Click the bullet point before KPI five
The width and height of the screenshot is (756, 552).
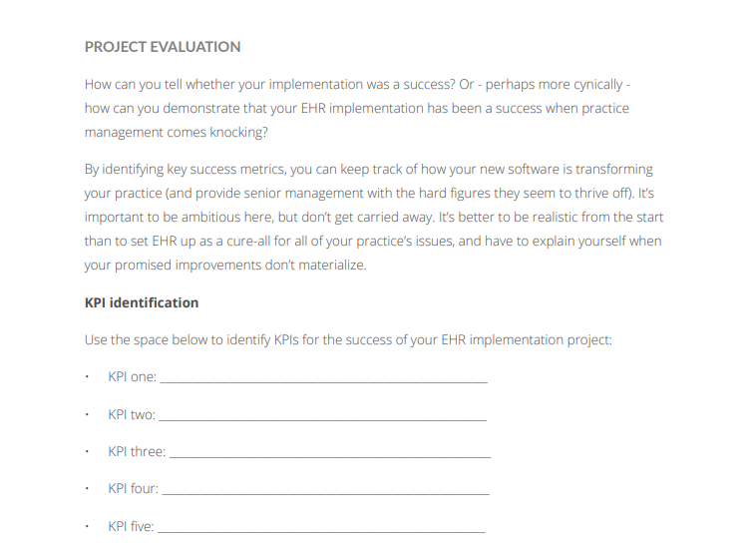[88, 525]
